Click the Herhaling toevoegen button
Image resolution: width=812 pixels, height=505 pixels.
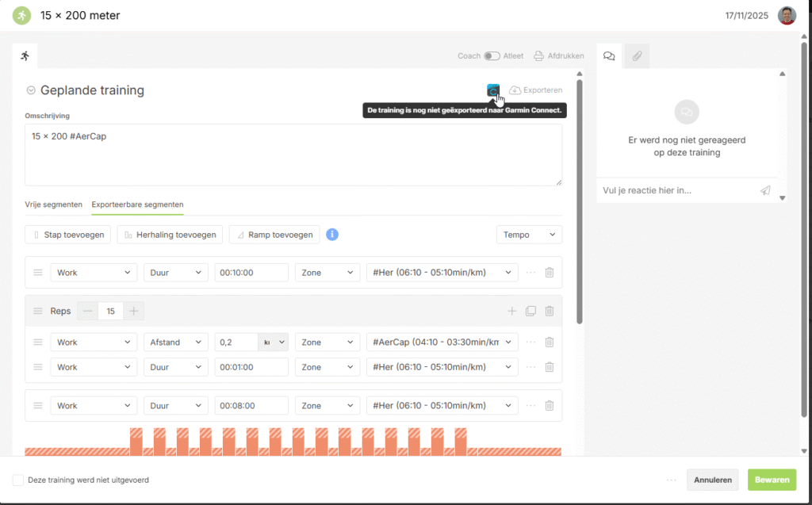coord(170,235)
